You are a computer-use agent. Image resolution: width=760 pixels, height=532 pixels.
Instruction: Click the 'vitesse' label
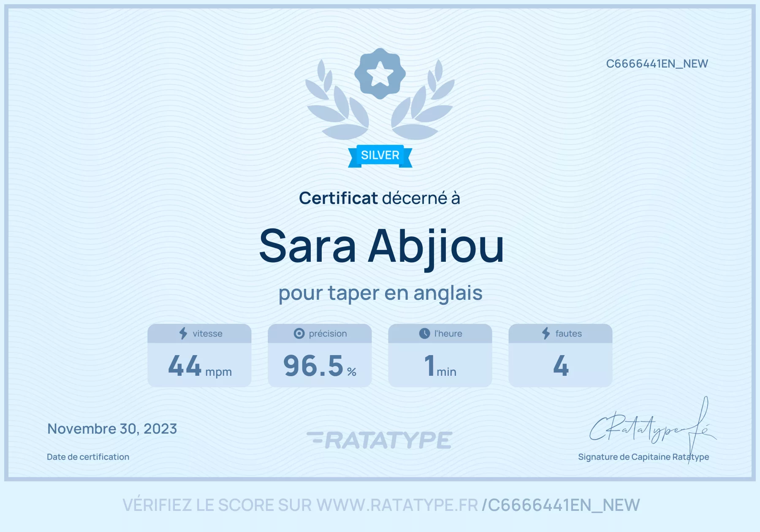point(207,334)
